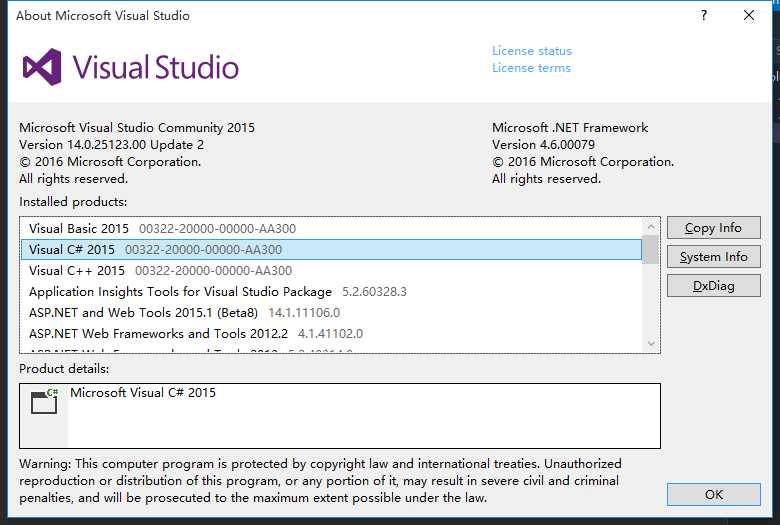Click the Microsoft Visual Studio Community 2015 text
The image size is (780, 525).
tap(137, 128)
